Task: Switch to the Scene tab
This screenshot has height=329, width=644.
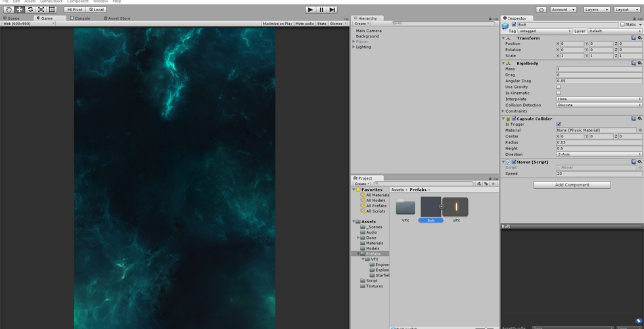Action: tap(11, 18)
